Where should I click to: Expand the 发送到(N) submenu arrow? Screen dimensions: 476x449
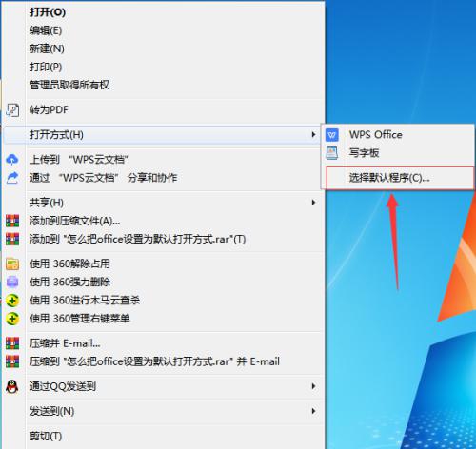click(x=313, y=411)
